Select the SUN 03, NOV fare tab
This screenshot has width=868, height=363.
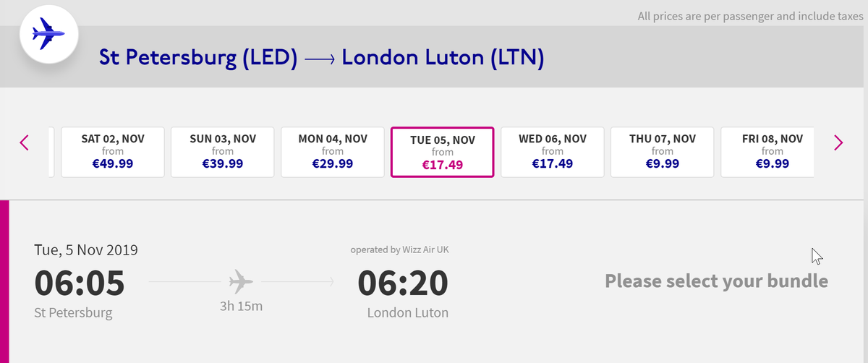[x=223, y=152]
